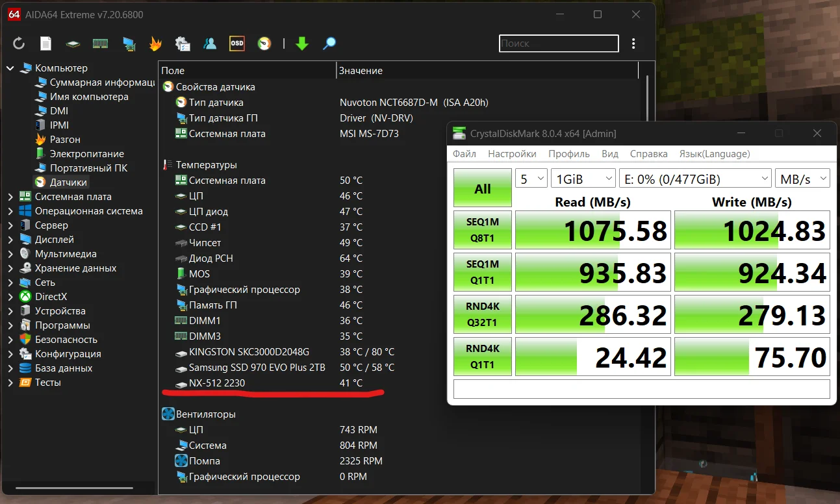Image resolution: width=840 pixels, height=504 pixels.
Task: Select Имя компьютера in the tree
Action: [89, 97]
